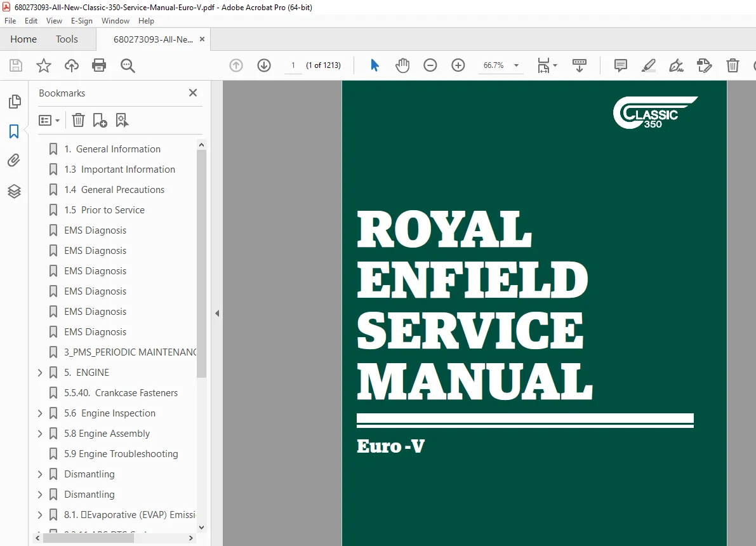This screenshot has width=756, height=546.
Task: Open the File menu
Action: coord(10,21)
